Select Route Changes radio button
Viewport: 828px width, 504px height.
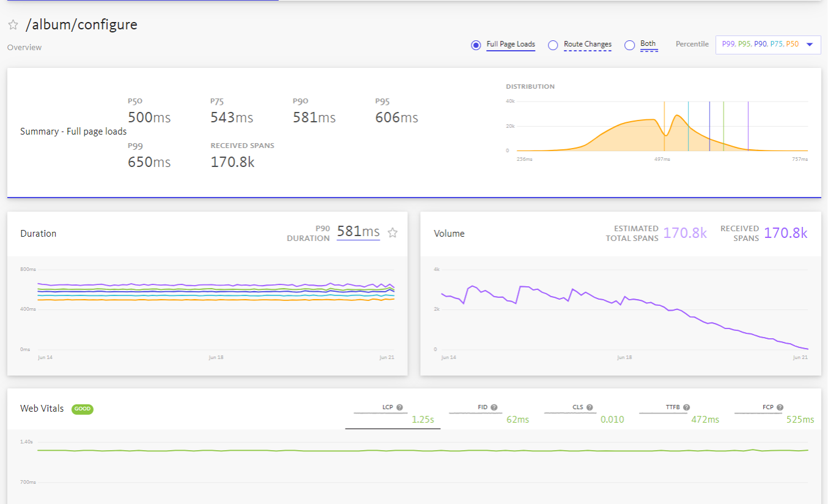(553, 45)
